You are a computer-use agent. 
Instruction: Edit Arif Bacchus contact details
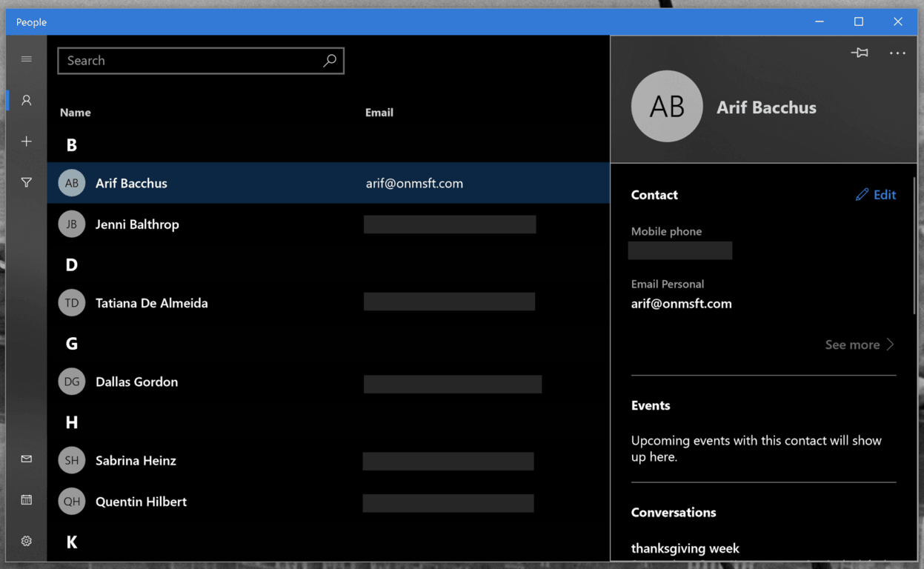coord(875,195)
